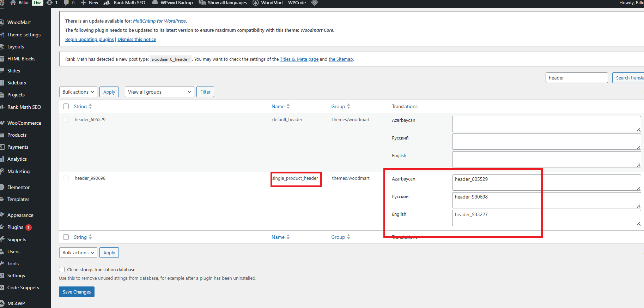The width and height of the screenshot is (644, 308).
Task: Click empty Русский textarea for default_header
Action: point(546,142)
